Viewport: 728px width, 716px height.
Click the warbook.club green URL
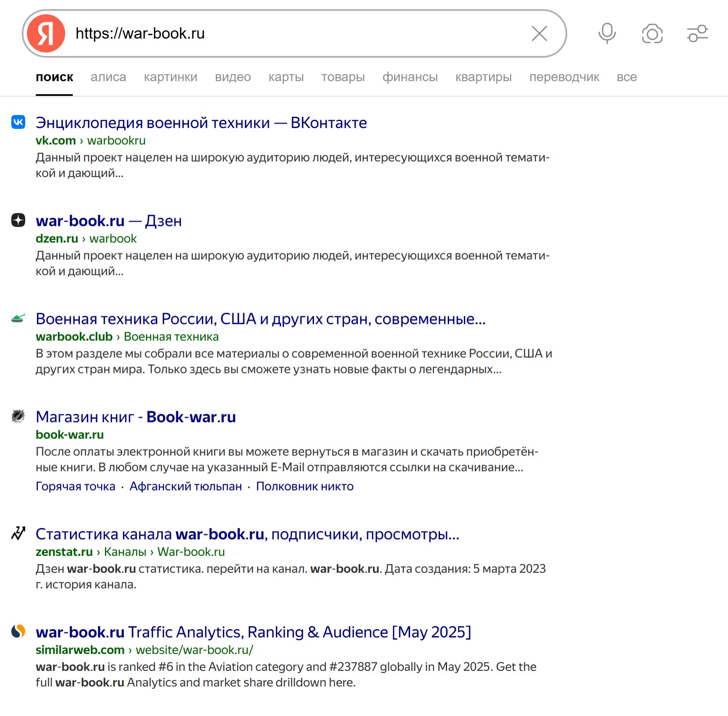tap(74, 337)
